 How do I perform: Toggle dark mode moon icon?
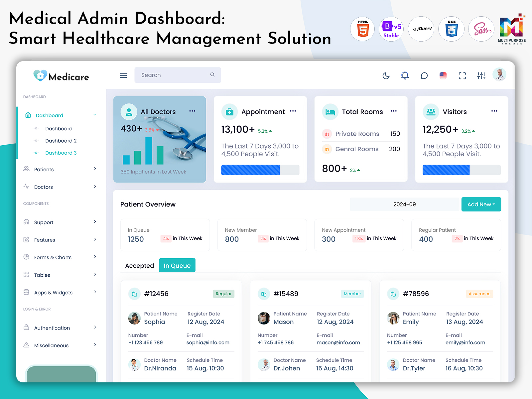pyautogui.click(x=386, y=76)
